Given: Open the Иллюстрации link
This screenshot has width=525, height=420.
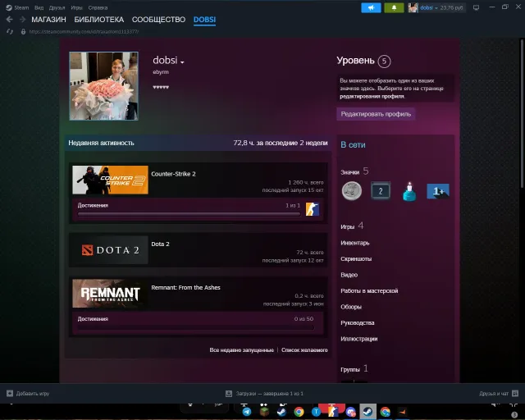Looking at the screenshot, I should [359, 339].
